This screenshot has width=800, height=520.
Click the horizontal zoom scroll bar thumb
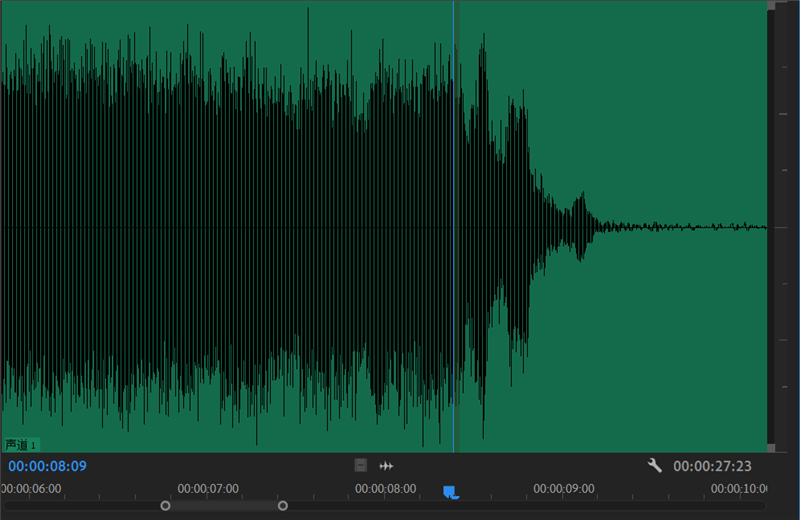[224, 506]
